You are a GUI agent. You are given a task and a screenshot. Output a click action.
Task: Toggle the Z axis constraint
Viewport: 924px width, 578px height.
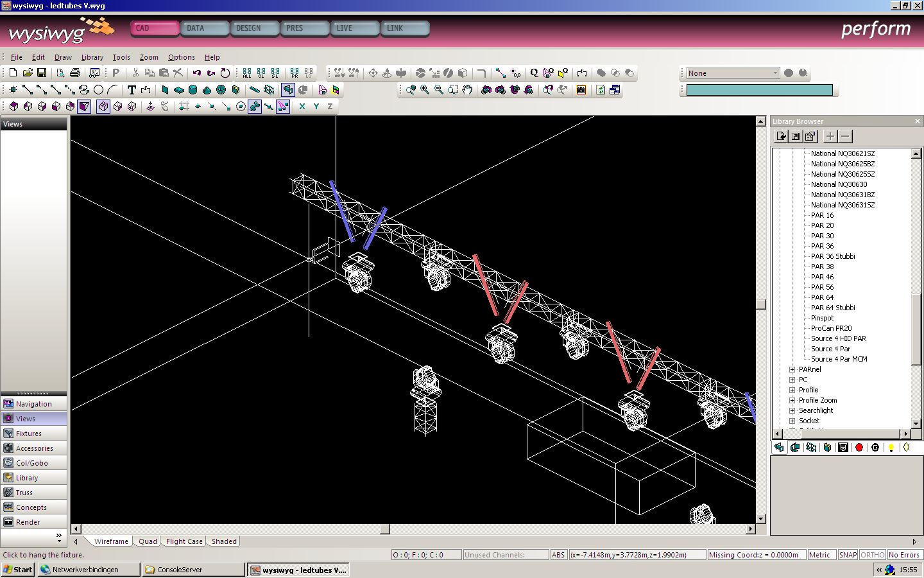tap(330, 107)
